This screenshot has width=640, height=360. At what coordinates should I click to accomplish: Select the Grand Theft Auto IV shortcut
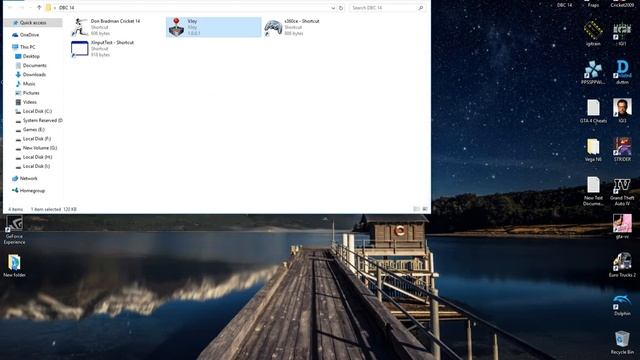(622, 191)
